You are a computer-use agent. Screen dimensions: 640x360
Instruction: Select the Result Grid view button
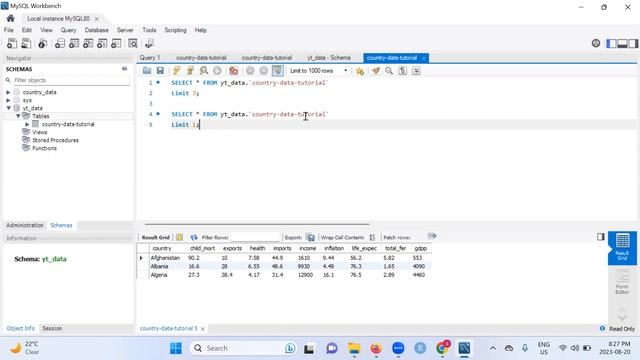pyautogui.click(x=622, y=247)
